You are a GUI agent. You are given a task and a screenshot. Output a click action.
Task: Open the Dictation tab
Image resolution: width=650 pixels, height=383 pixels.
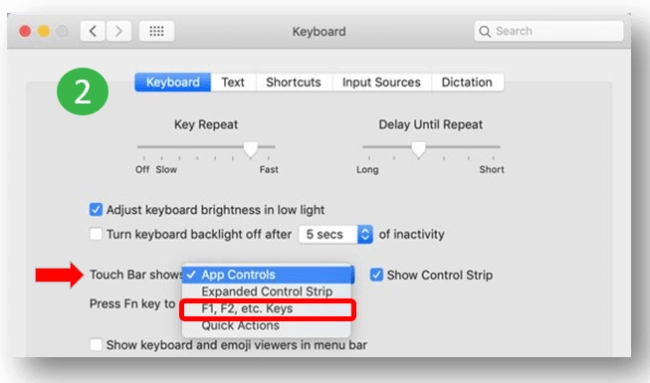(x=467, y=82)
